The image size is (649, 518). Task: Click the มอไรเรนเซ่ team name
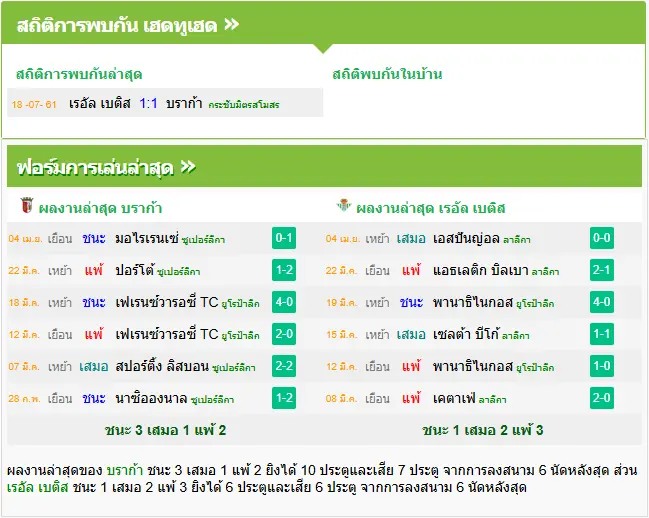point(147,238)
